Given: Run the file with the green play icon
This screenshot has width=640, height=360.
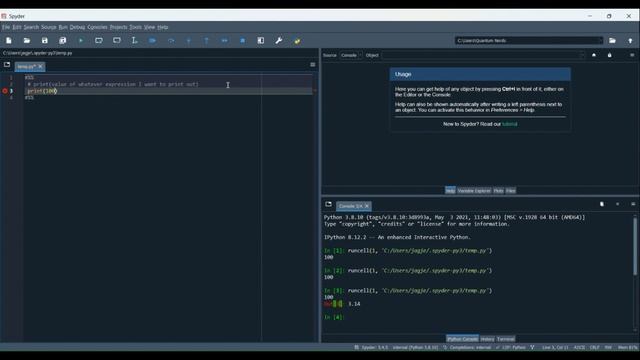Looking at the screenshot, I should coord(81,40).
